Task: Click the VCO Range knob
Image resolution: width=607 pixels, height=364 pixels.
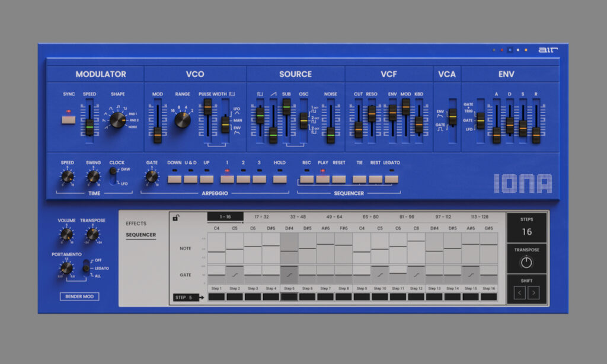Action: 183,120
